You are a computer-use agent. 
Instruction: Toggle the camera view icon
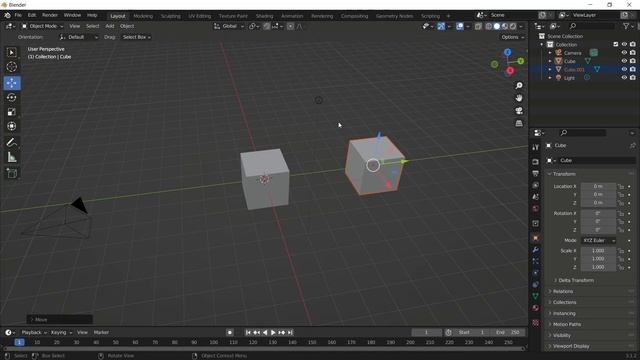coord(519,111)
